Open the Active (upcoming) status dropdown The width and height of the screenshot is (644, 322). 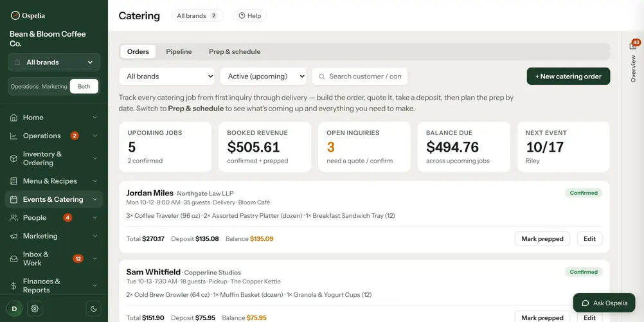coord(263,76)
